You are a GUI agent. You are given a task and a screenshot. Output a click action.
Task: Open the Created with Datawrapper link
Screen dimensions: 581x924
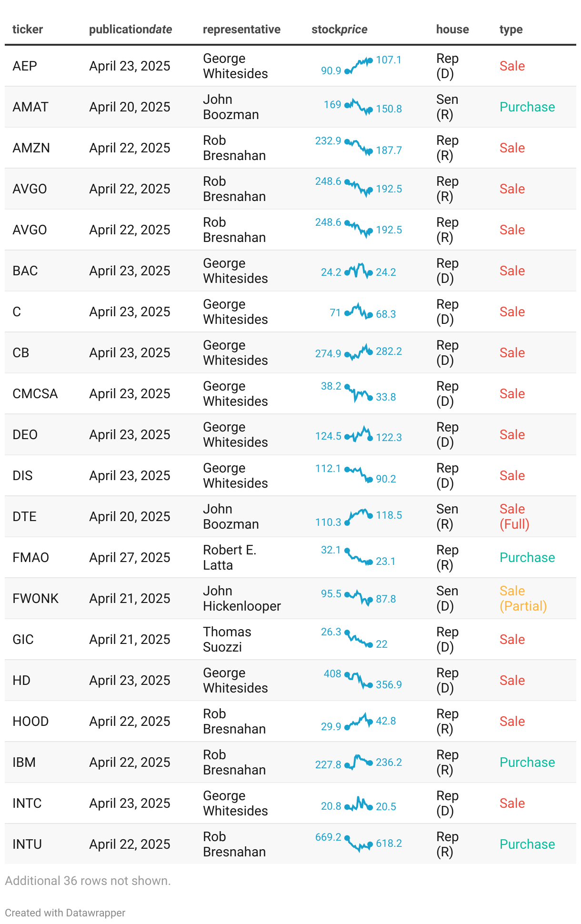pos(65,913)
